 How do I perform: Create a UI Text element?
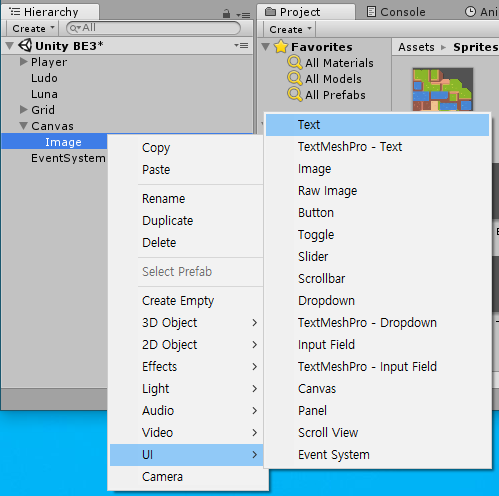pos(377,125)
